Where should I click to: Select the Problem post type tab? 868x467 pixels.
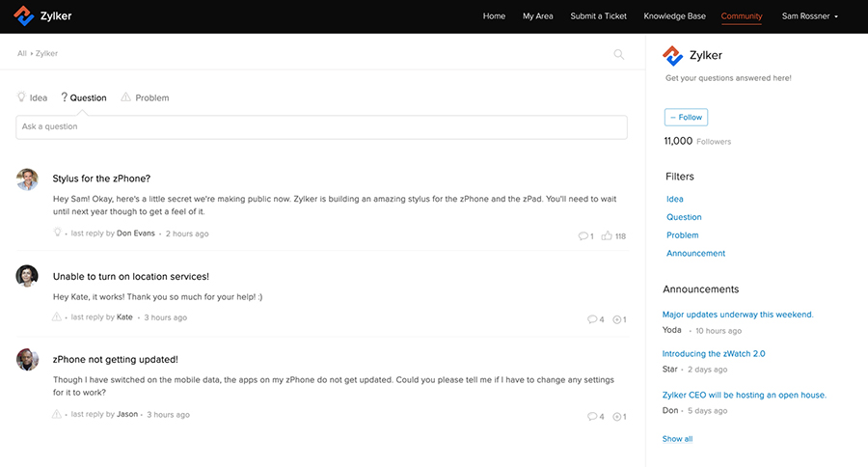(x=145, y=97)
